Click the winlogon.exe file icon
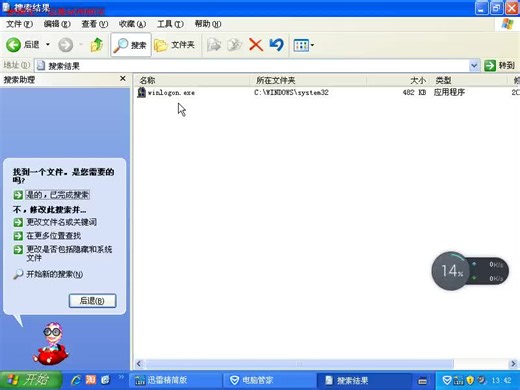Image resolution: width=520 pixels, height=390 pixels. pyautogui.click(x=141, y=92)
